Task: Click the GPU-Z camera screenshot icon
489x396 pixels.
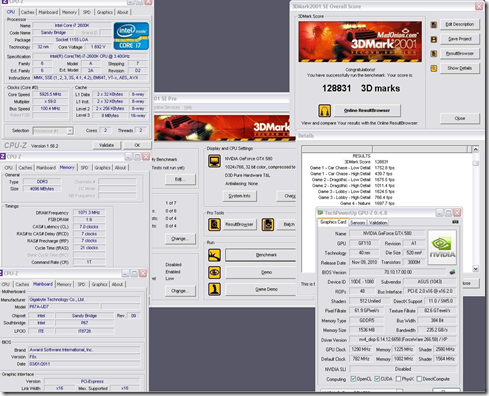Action: tap(455, 222)
